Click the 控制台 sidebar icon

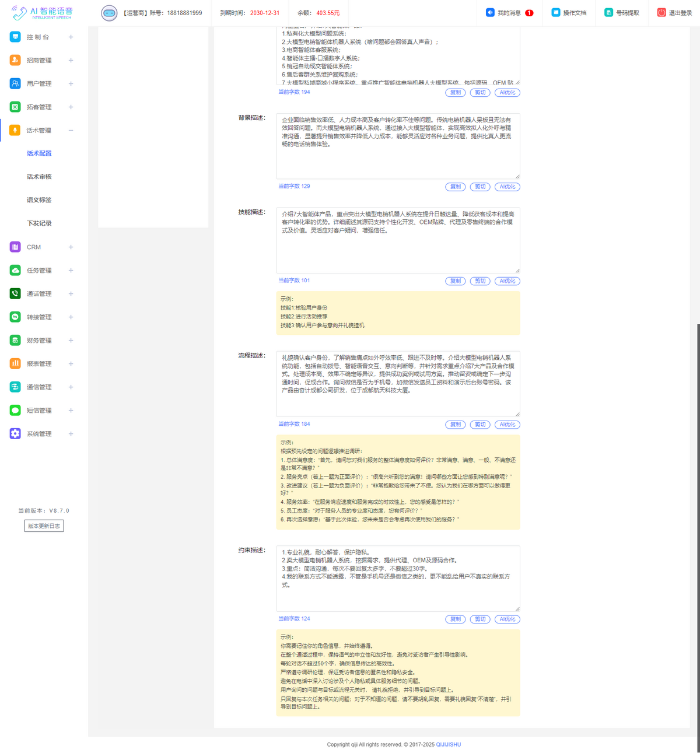pyautogui.click(x=15, y=37)
